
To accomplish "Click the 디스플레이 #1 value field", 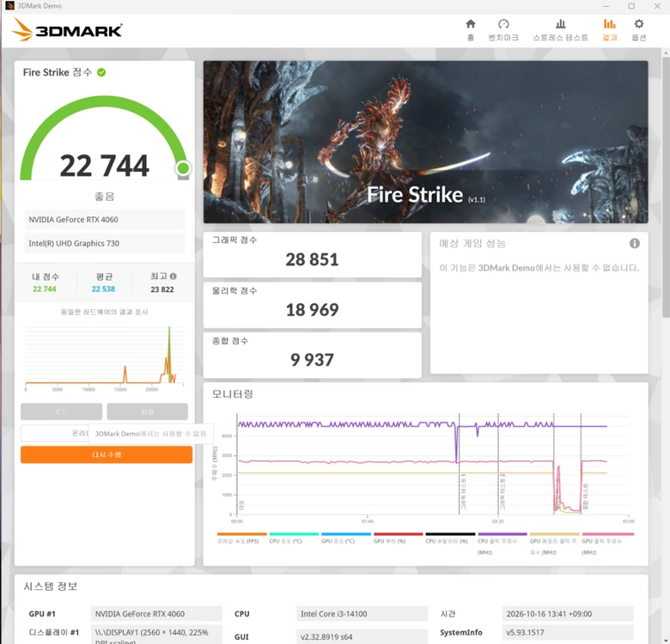I will point(156,635).
